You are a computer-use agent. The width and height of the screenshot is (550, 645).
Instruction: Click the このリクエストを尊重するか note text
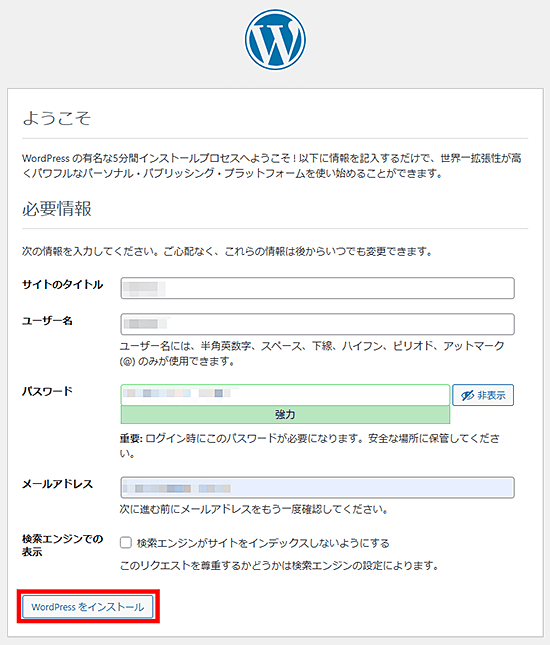(x=279, y=566)
